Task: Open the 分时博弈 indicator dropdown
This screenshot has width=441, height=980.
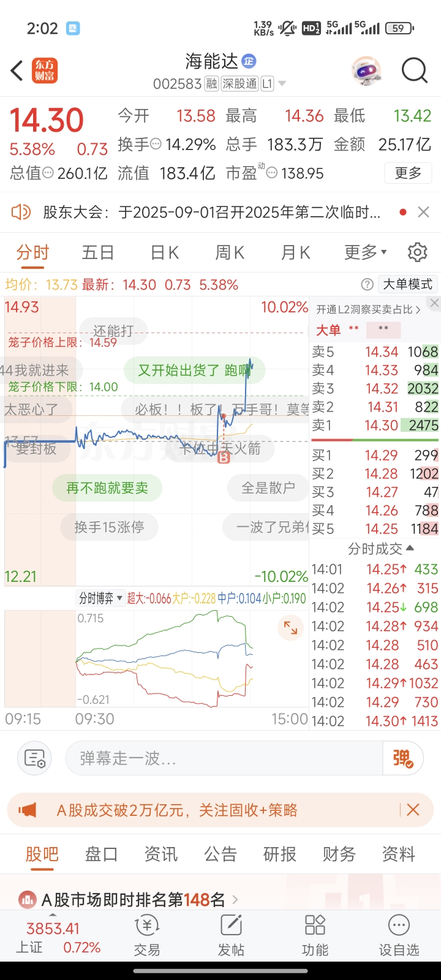Action: click(x=101, y=598)
